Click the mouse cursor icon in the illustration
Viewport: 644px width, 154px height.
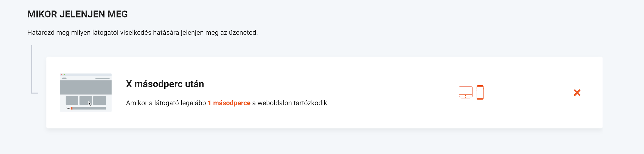coord(90,104)
